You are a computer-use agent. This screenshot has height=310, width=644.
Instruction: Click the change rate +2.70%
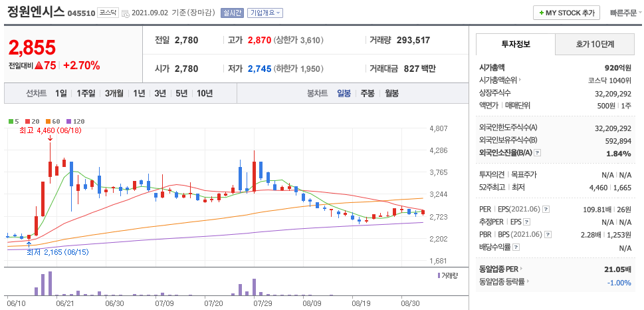tap(81, 65)
